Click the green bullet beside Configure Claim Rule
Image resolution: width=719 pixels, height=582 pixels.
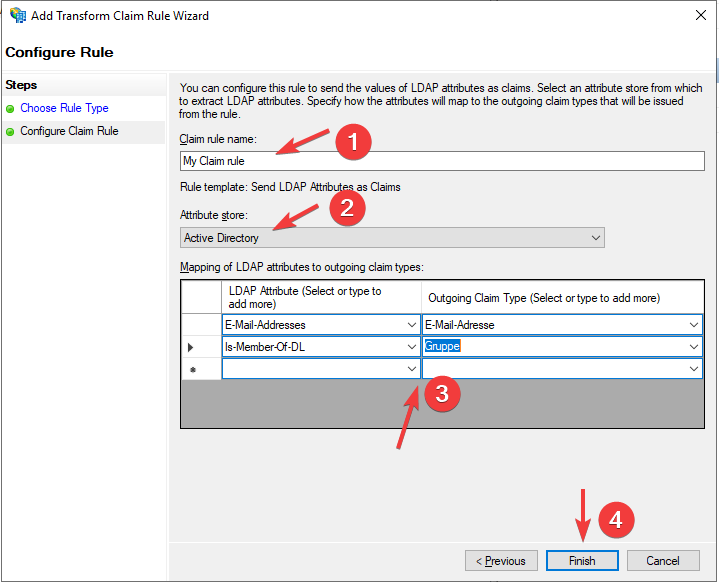pos(11,131)
